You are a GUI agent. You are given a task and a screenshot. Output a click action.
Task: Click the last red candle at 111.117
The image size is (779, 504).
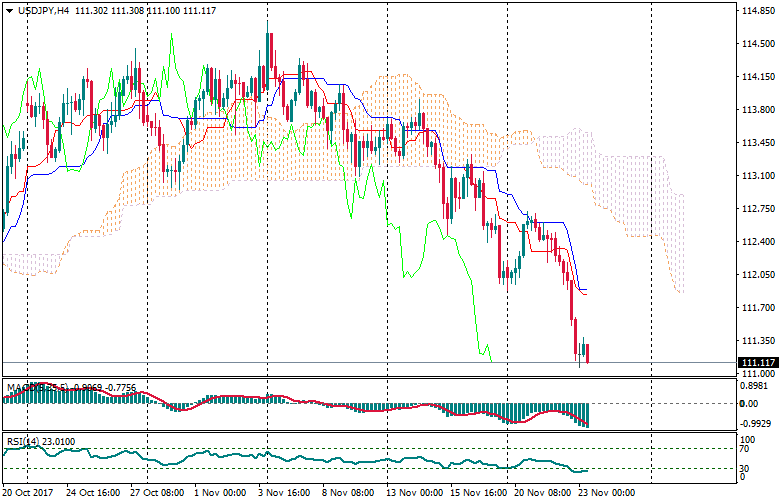pos(588,354)
